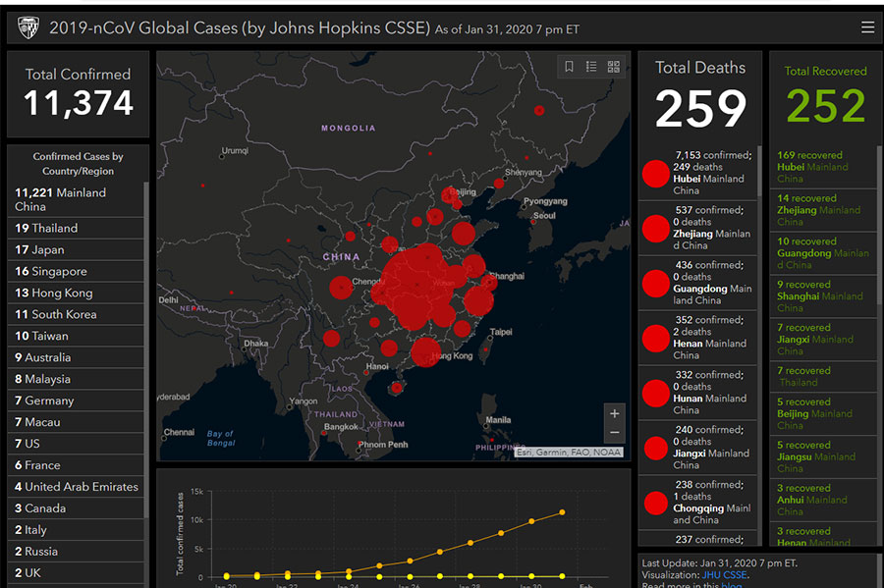Click the large red Hubei case circle on map
The width and height of the screenshot is (884, 588).
[x=416, y=286]
